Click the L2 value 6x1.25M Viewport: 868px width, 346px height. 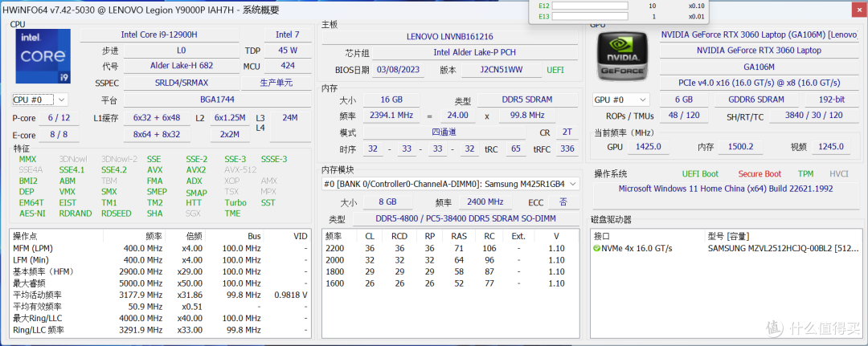[230, 118]
